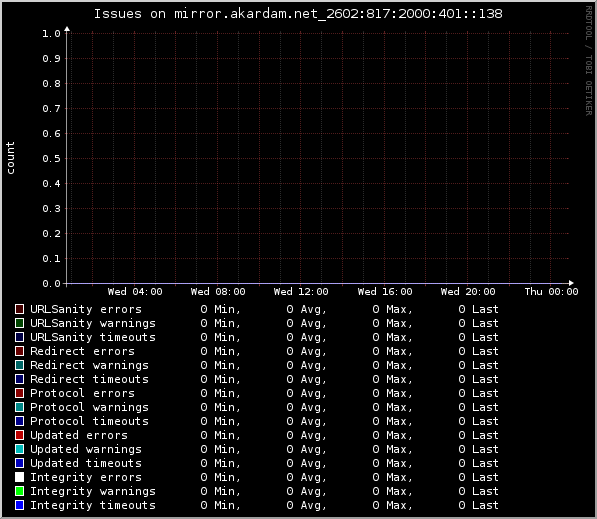
Task: Click the Wed 12:00 time axis label
Action: click(301, 292)
